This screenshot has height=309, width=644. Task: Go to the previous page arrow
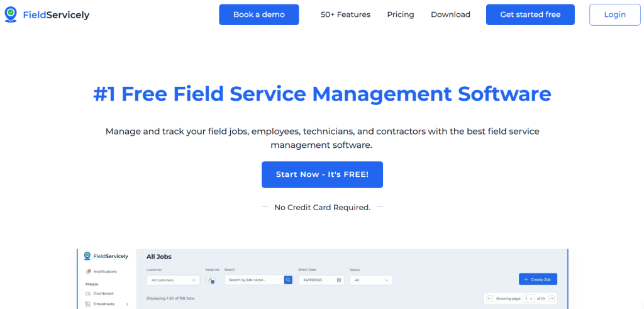pyautogui.click(x=489, y=299)
